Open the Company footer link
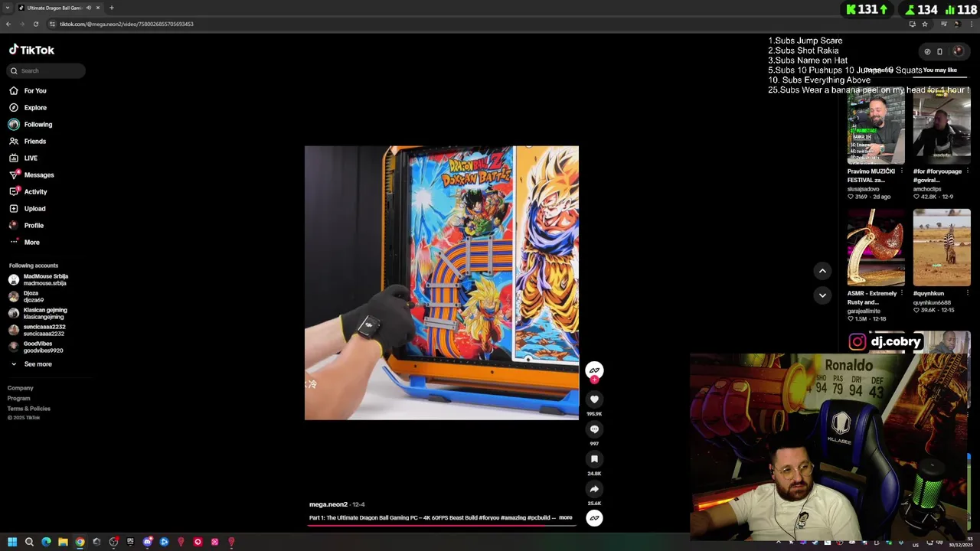Viewport: 980px width, 551px height. tap(21, 388)
